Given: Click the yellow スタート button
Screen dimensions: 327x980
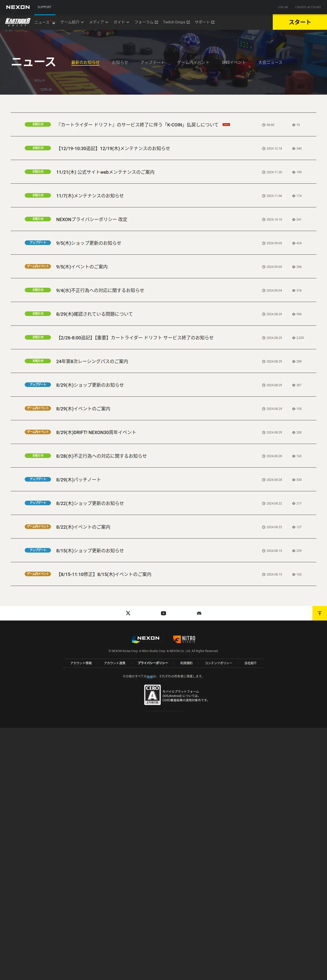Looking at the screenshot, I should click(300, 22).
